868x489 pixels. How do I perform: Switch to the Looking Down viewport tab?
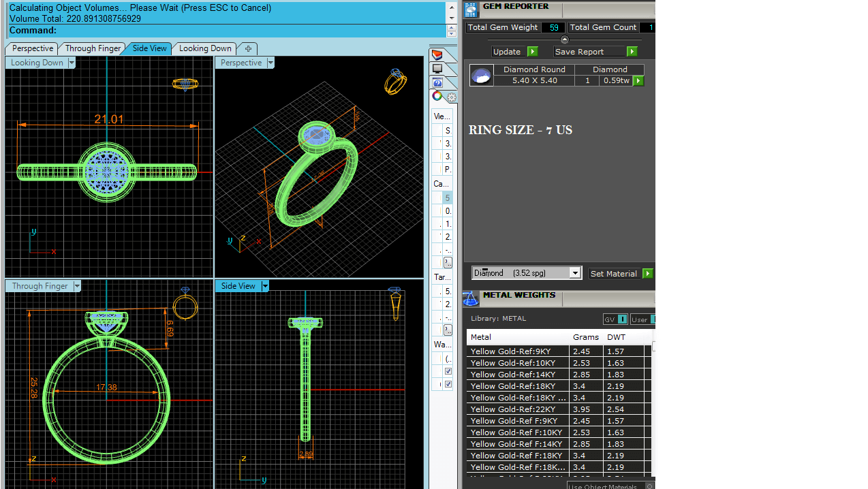(x=205, y=48)
